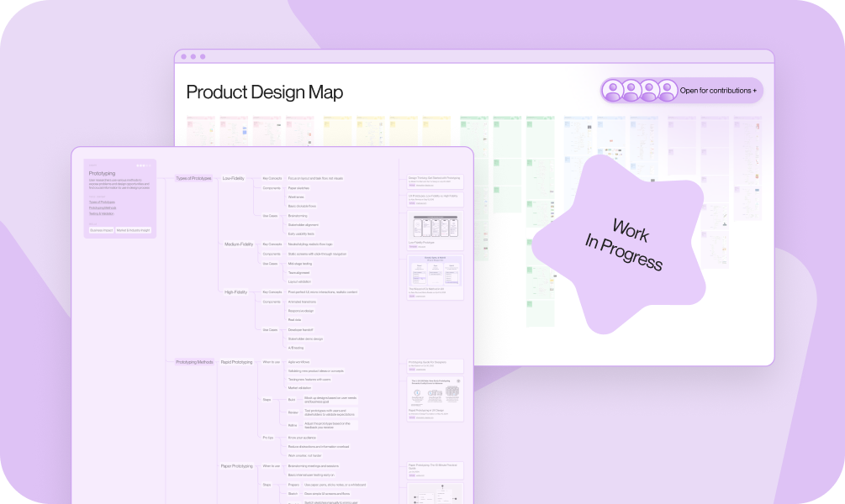The width and height of the screenshot is (845, 504).
Task: Select the Paper Prototyping node
Action: click(236, 466)
